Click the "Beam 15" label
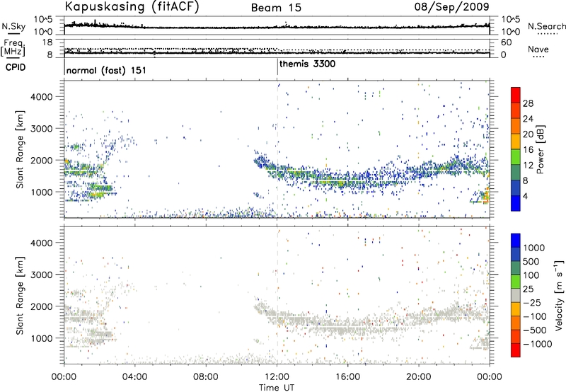 [x=276, y=8]
